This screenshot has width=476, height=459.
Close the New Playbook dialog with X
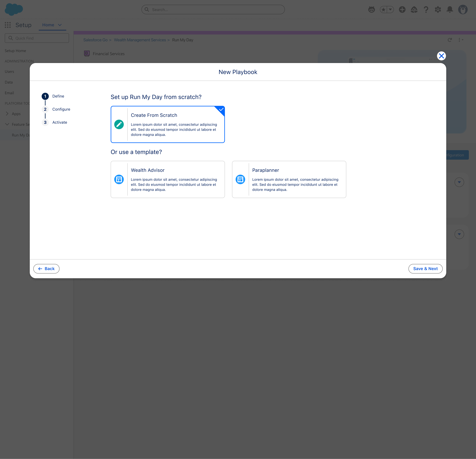click(x=441, y=56)
